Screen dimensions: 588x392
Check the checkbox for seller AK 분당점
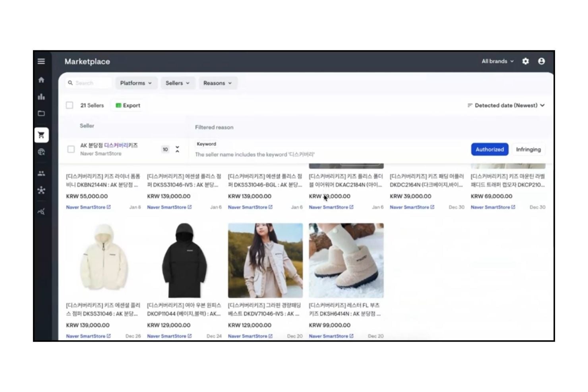coord(71,149)
